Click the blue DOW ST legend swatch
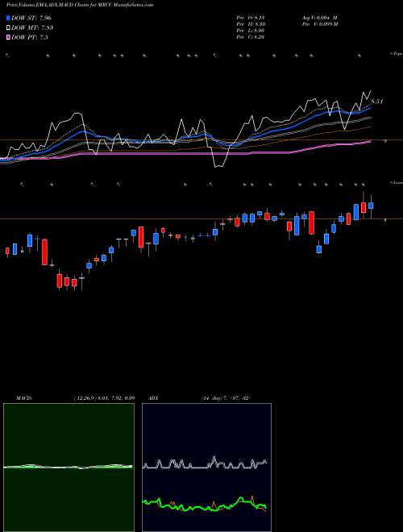The width and height of the screenshot is (403, 532). point(9,18)
